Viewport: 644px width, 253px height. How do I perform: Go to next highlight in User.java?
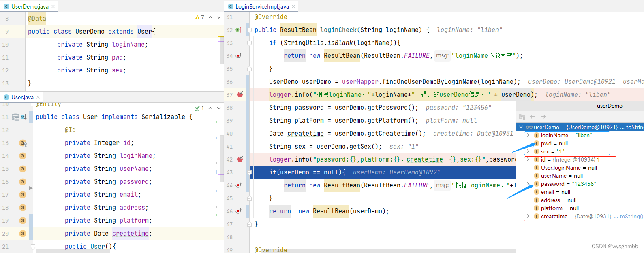click(x=219, y=108)
